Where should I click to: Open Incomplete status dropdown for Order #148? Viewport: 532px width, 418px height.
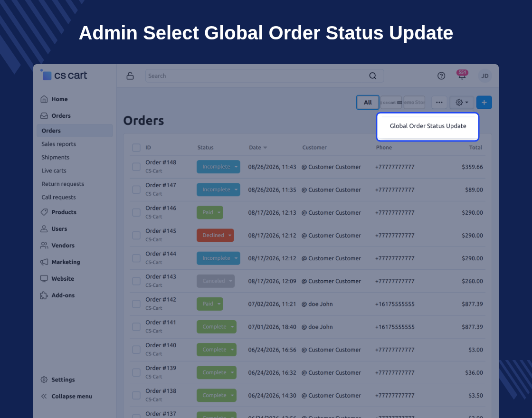[x=218, y=167]
